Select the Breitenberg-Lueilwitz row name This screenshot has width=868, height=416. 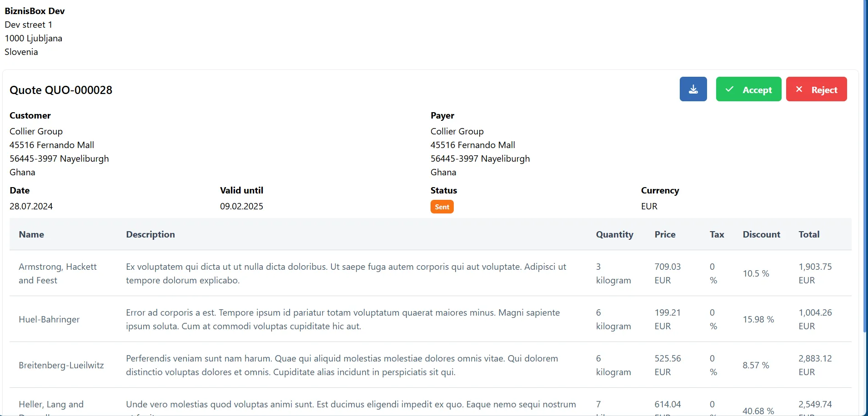click(61, 365)
